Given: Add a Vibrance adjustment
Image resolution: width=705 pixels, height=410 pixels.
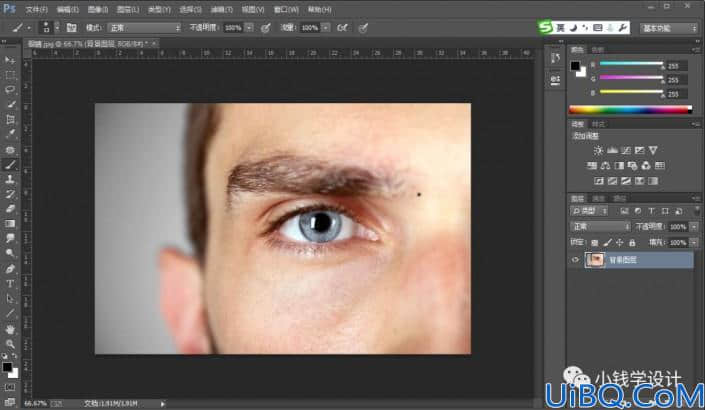Looking at the screenshot, I should point(653,151).
